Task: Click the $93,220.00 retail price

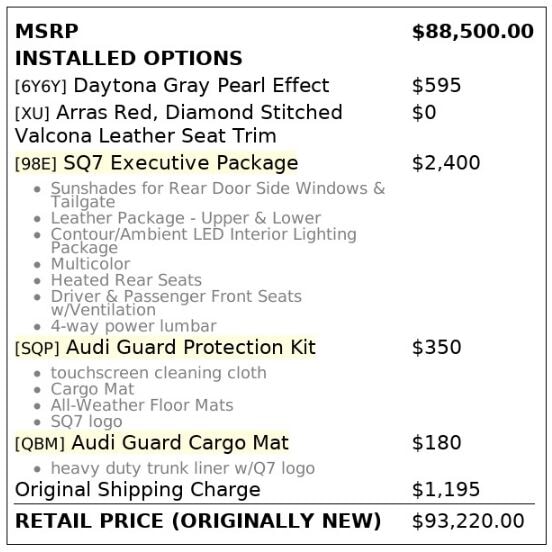Action: (x=468, y=521)
